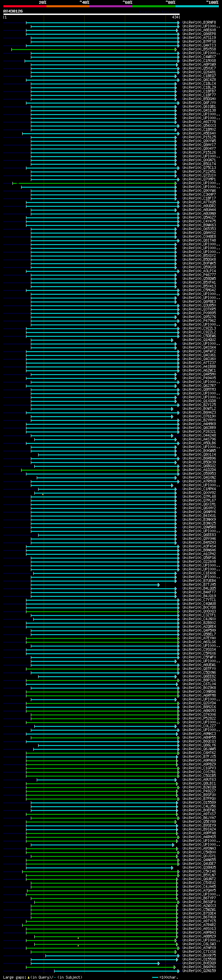Click hit label UniRef100_A1CPH2

pyautogui.click(x=199, y=554)
